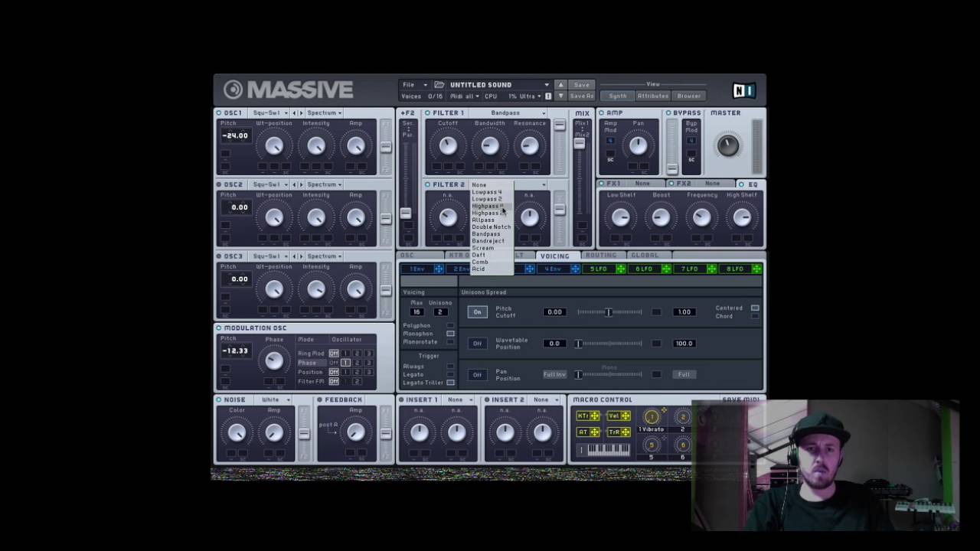Toggle the OSC1 power button
Image resolution: width=980 pixels, height=551 pixels.
[219, 113]
